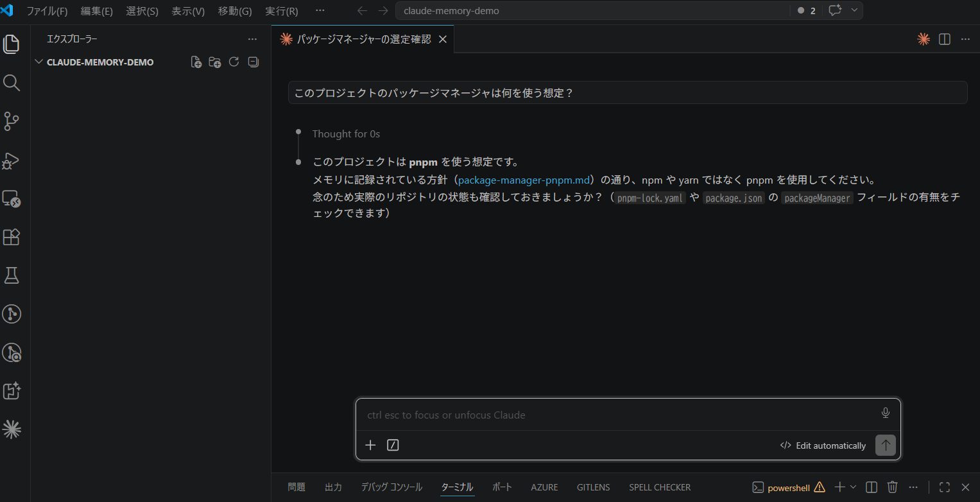
Task: Send the message with arrow button
Action: [886, 445]
